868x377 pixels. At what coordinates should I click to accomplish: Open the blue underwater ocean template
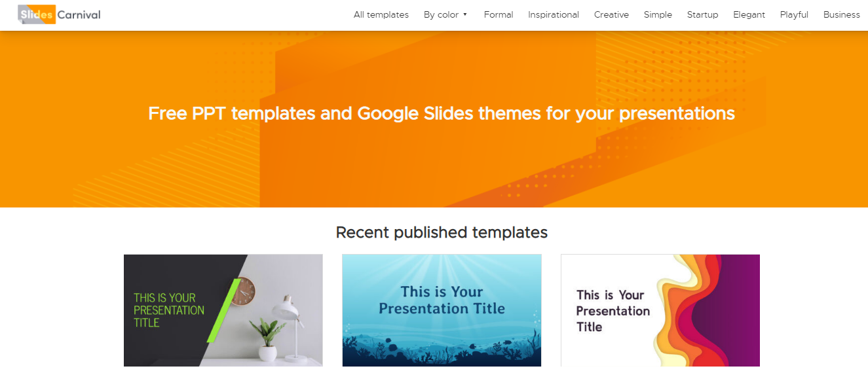tap(442, 310)
